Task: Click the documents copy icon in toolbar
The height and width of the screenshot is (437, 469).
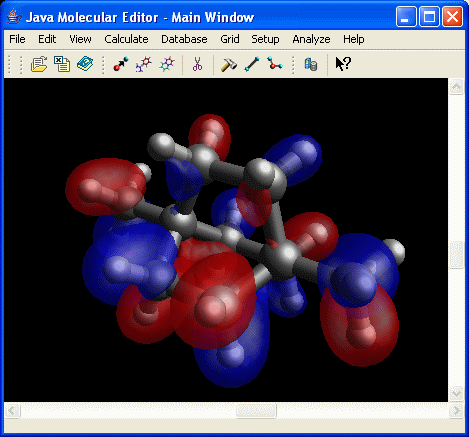Action: (x=62, y=64)
